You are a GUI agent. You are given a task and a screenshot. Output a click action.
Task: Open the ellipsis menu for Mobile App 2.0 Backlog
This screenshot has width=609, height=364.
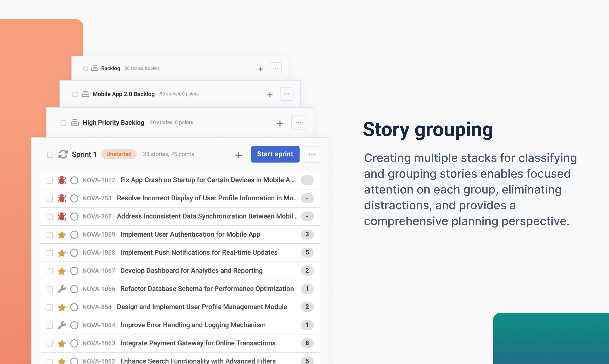pyautogui.click(x=287, y=94)
